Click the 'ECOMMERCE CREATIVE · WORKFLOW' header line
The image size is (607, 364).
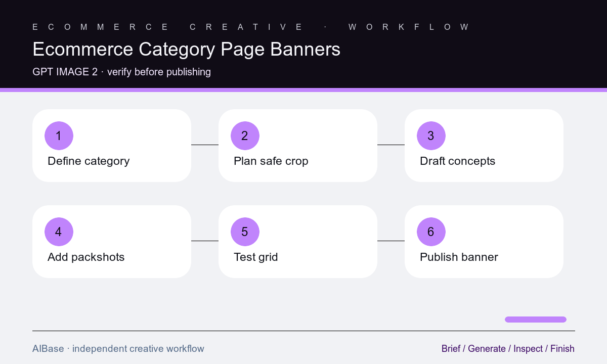pyautogui.click(x=251, y=27)
